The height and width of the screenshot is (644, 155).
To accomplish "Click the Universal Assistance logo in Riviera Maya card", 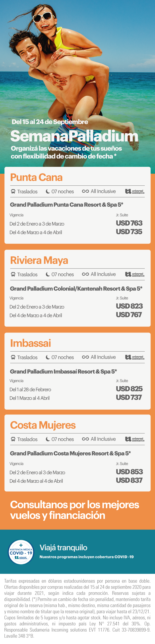I will (135, 274).
